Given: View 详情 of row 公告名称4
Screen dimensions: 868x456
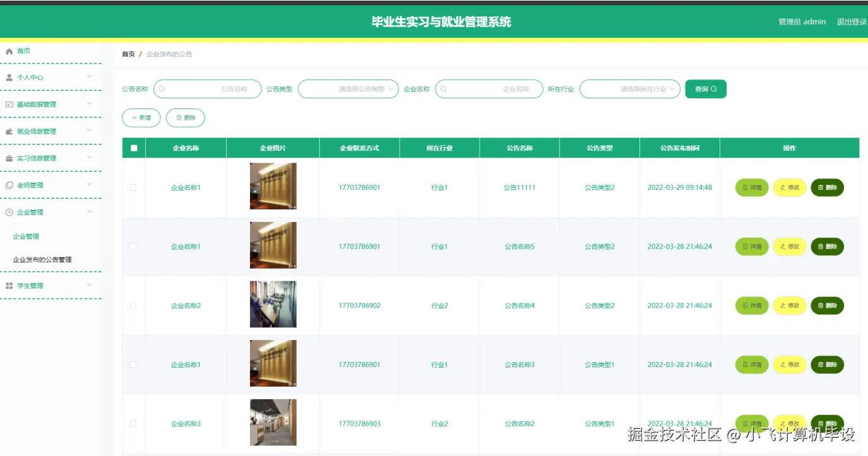Looking at the screenshot, I should [x=752, y=306].
